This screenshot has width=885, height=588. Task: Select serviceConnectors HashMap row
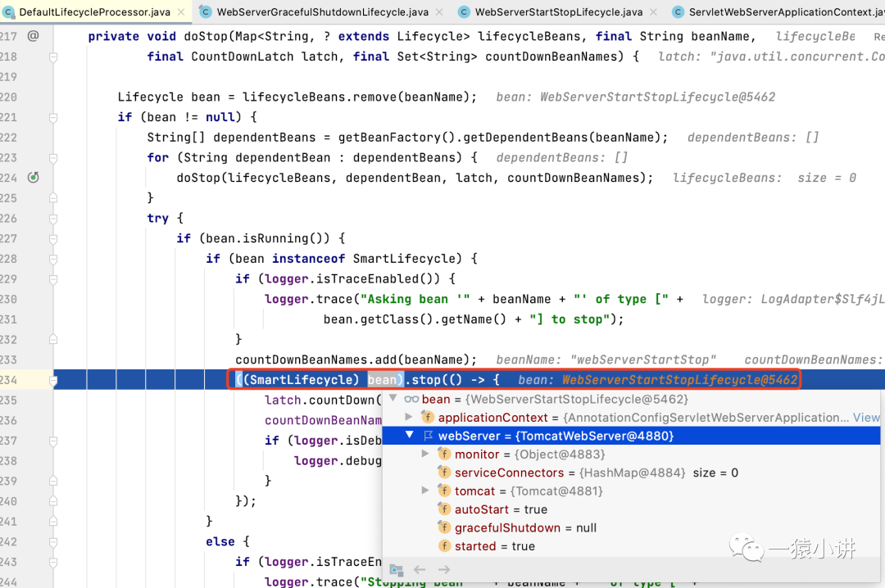pyautogui.click(x=631, y=473)
